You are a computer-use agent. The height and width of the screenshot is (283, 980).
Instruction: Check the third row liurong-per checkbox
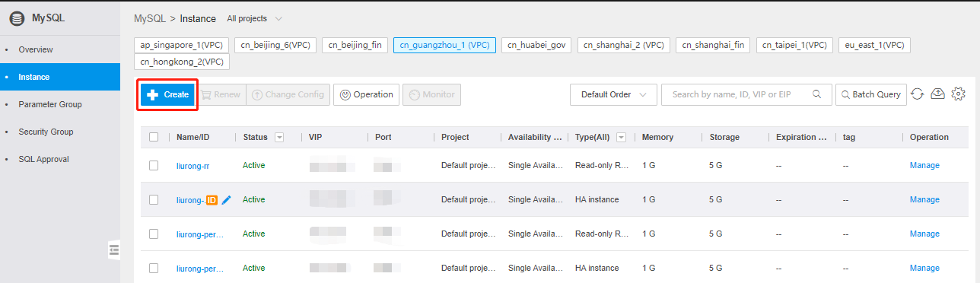tap(154, 234)
